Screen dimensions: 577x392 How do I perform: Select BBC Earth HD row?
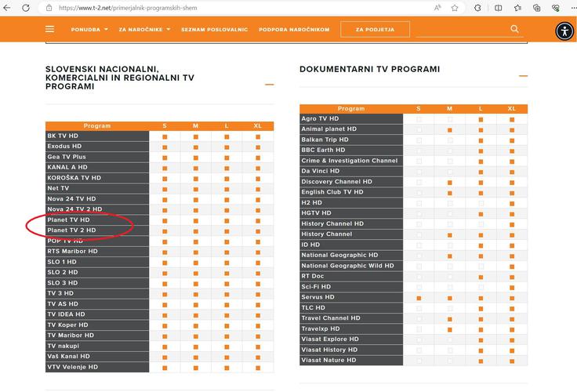414,151
